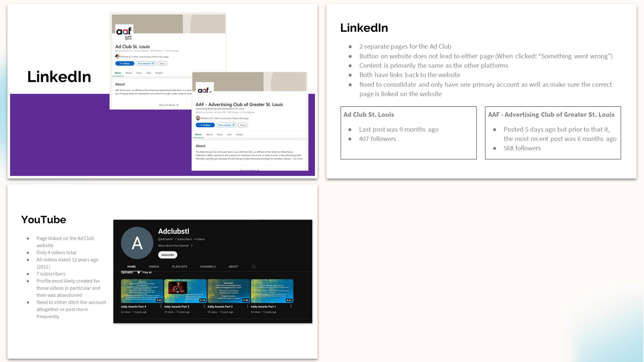The image size is (644, 362).
Task: Follow the Ad Club St. Louis page
Action: click(124, 64)
